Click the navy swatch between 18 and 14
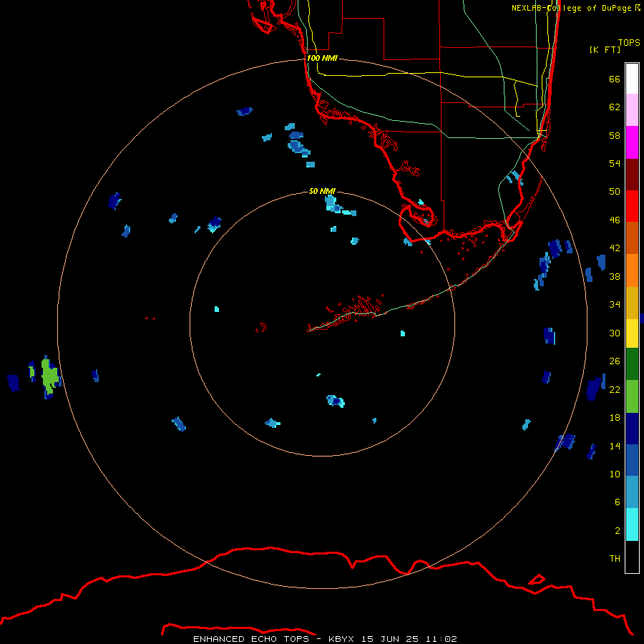The height and width of the screenshot is (644, 644). (632, 429)
